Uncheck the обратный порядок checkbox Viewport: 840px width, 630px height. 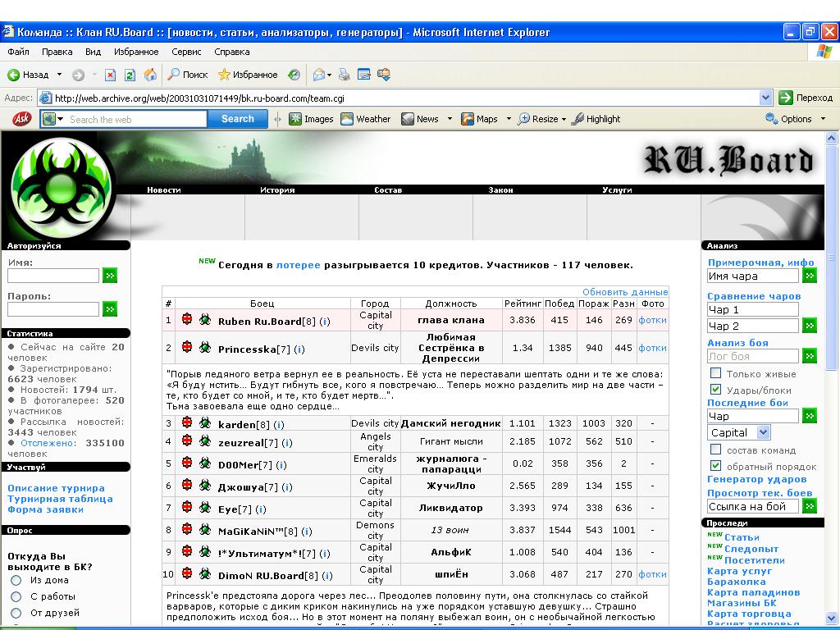pos(715,466)
